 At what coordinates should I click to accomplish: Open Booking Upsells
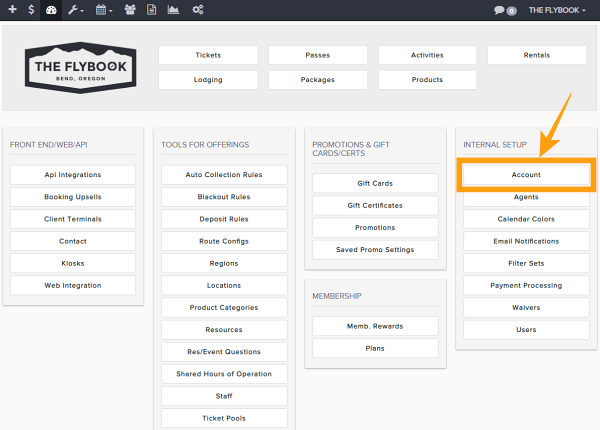[73, 197]
